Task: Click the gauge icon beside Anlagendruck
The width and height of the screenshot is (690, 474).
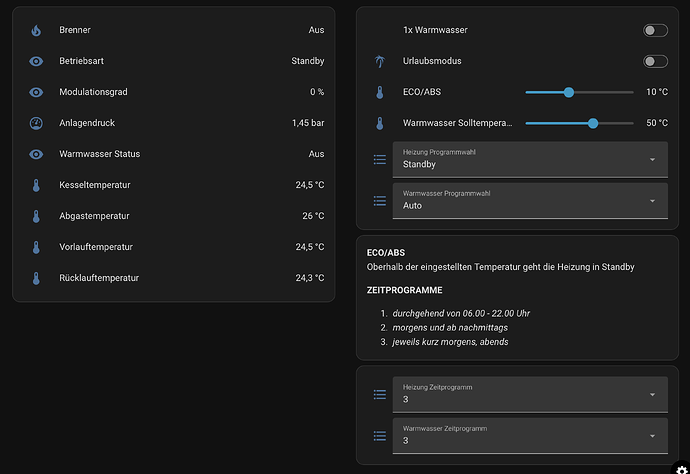Action: pos(36,123)
